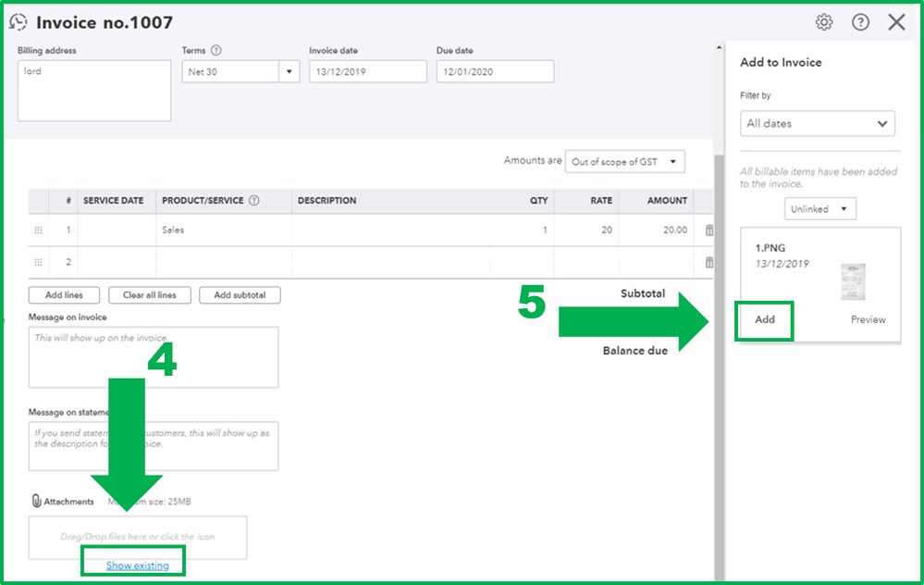Open the settings gear icon
The image size is (924, 585).
point(824,22)
